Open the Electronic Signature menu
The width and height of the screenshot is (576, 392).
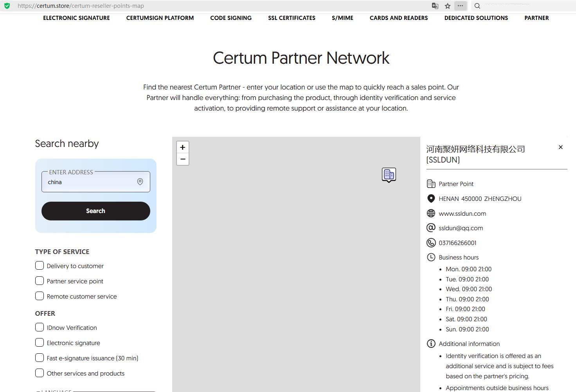[76, 18]
